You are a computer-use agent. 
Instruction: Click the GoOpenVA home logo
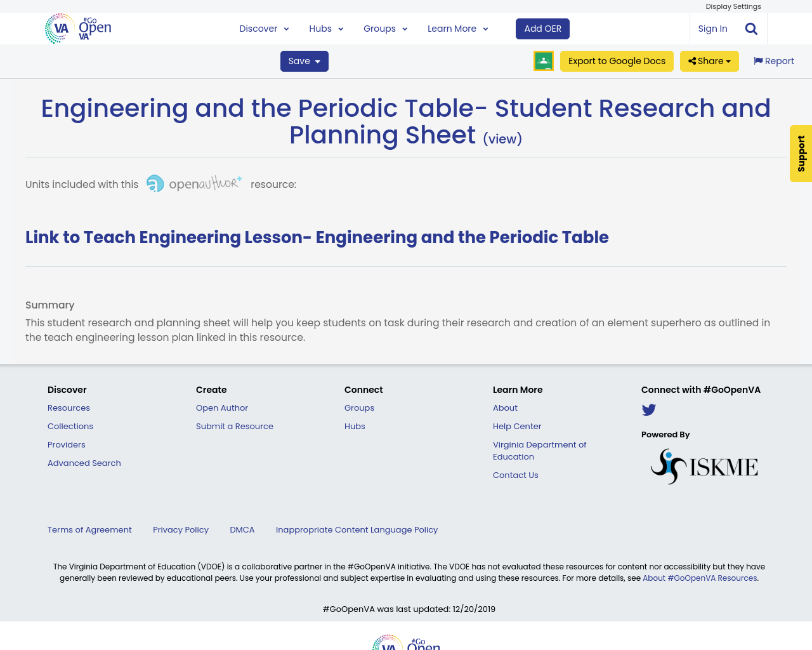click(x=77, y=27)
